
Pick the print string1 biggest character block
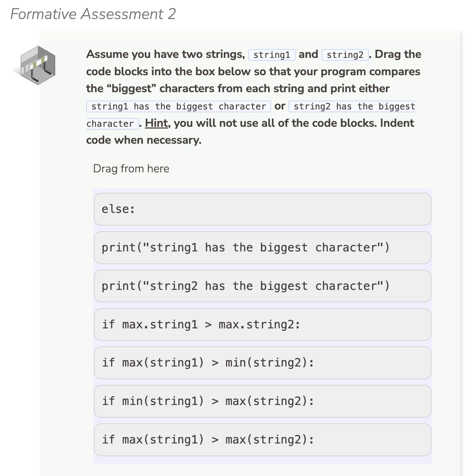262,248
